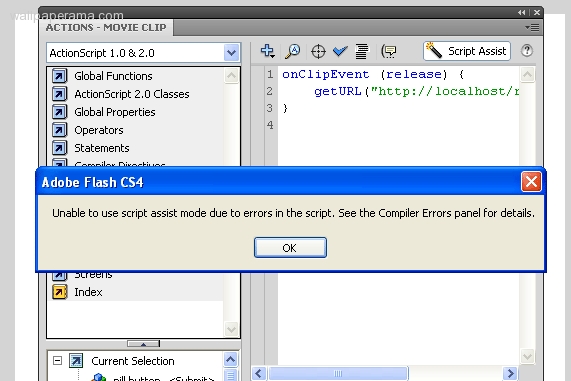
Task: Click the Insert target path crosshair icon
Action: [318, 51]
